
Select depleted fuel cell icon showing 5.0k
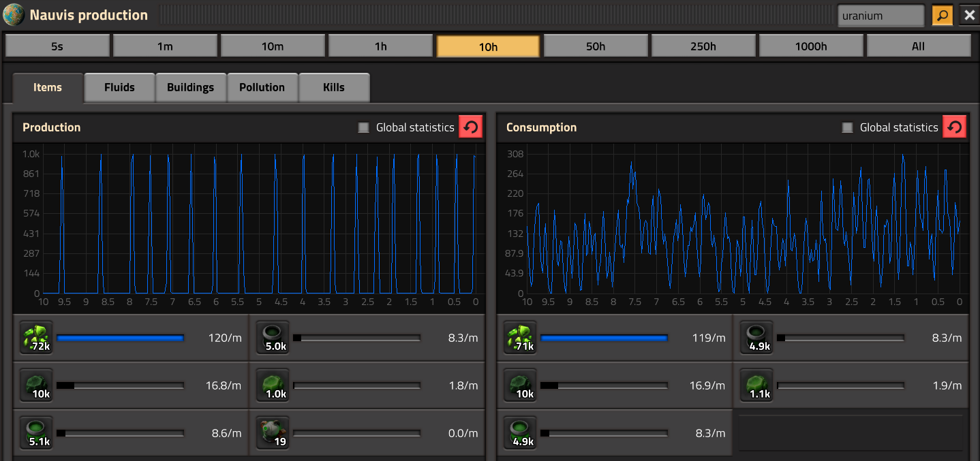coord(273,338)
